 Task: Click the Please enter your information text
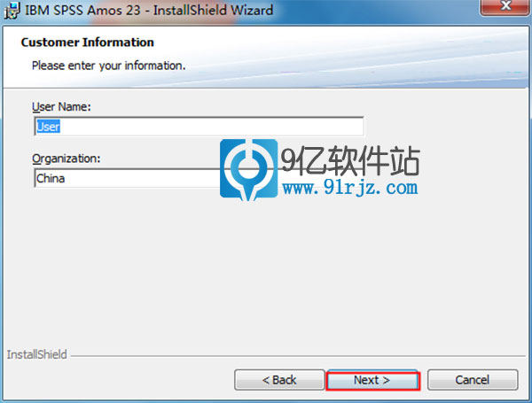coord(108,66)
